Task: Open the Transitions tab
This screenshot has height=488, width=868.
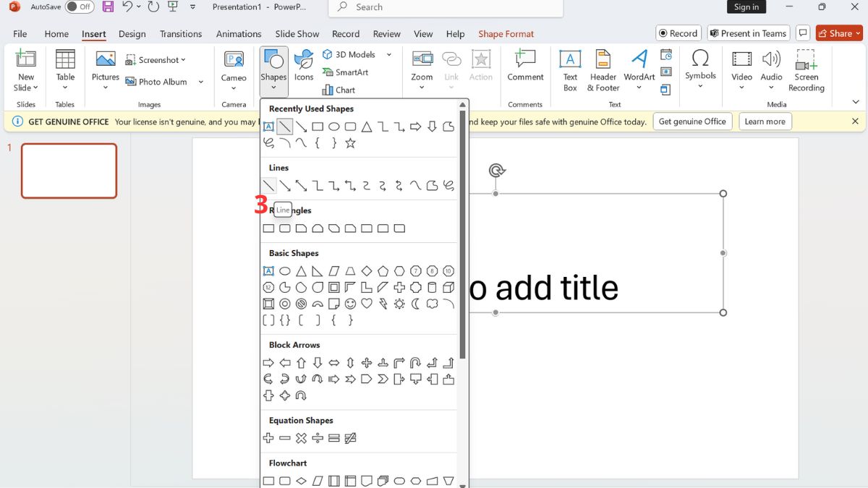Action: click(x=181, y=34)
